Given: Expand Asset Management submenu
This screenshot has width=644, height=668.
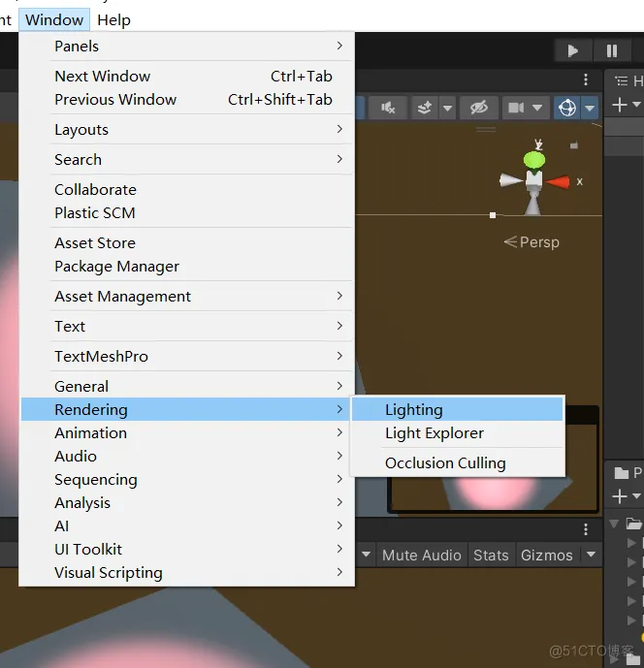Looking at the screenshot, I should tap(187, 297).
